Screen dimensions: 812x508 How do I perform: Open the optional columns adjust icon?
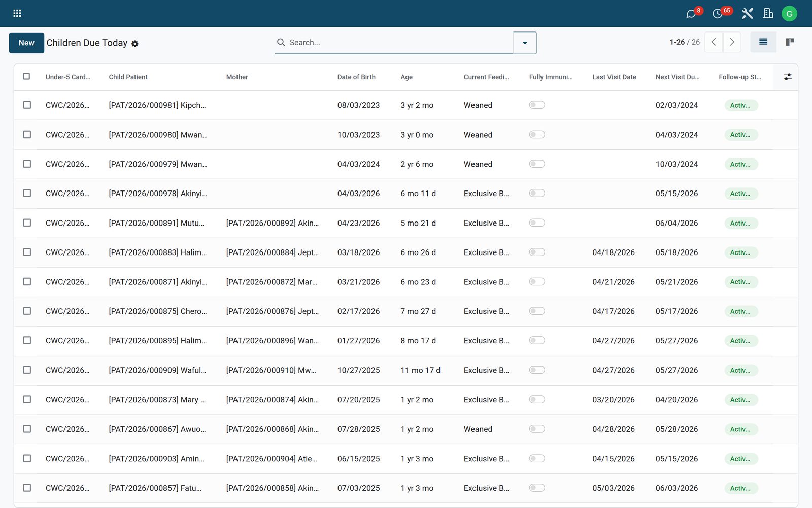coord(787,77)
